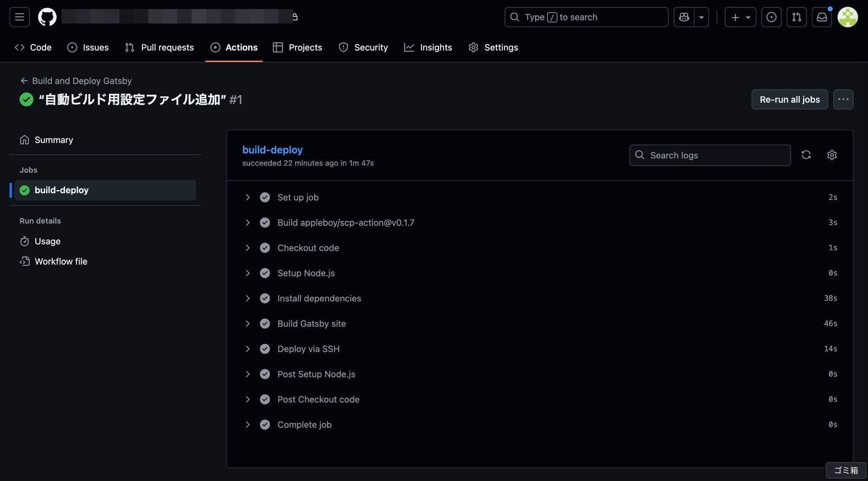Open the global navigation hamburger menu
This screenshot has height=481, width=868.
click(x=19, y=17)
